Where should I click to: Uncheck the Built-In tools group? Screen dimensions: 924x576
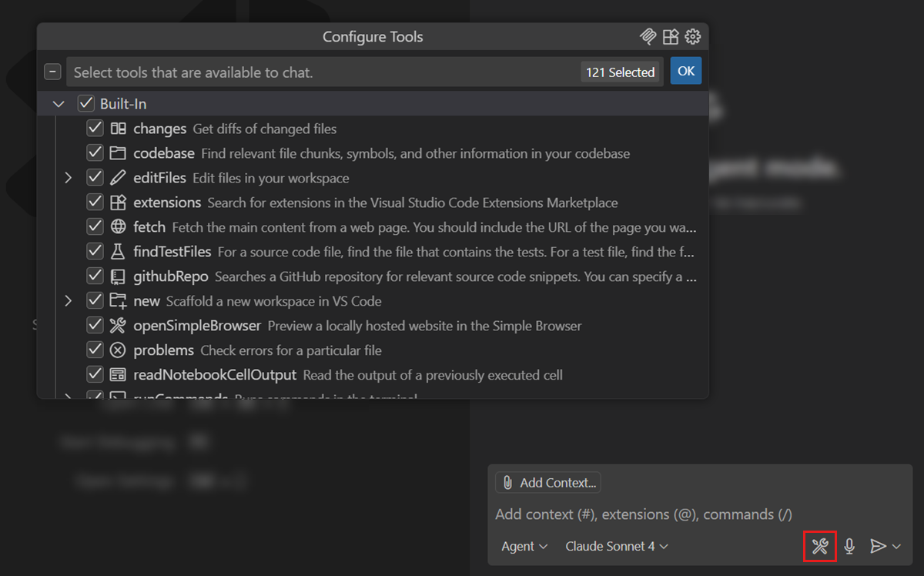point(84,103)
